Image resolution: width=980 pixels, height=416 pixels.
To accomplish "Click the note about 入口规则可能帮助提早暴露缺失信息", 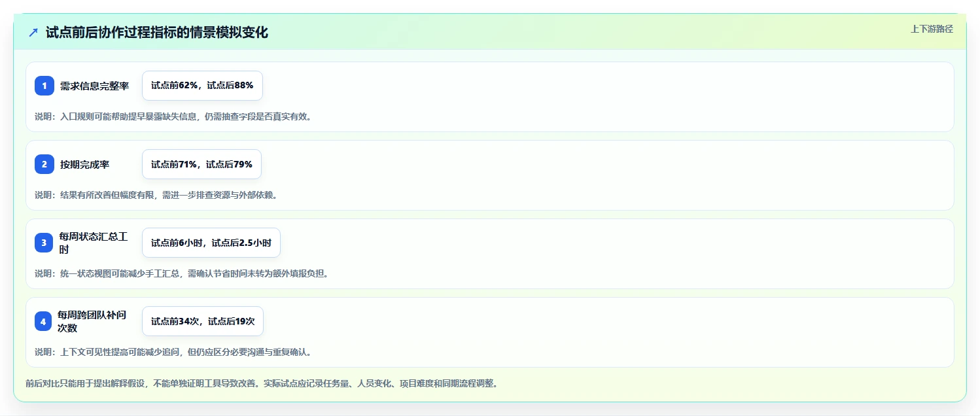I will (175, 116).
